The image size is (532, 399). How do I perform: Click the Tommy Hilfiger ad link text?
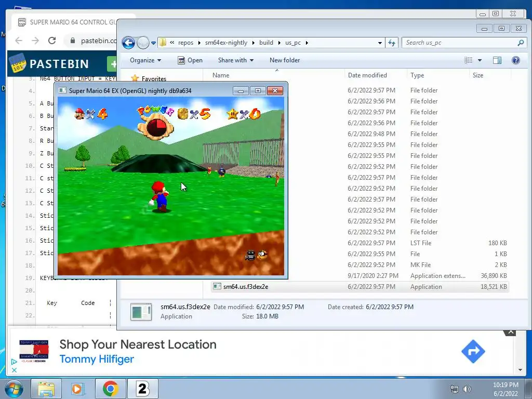click(97, 359)
